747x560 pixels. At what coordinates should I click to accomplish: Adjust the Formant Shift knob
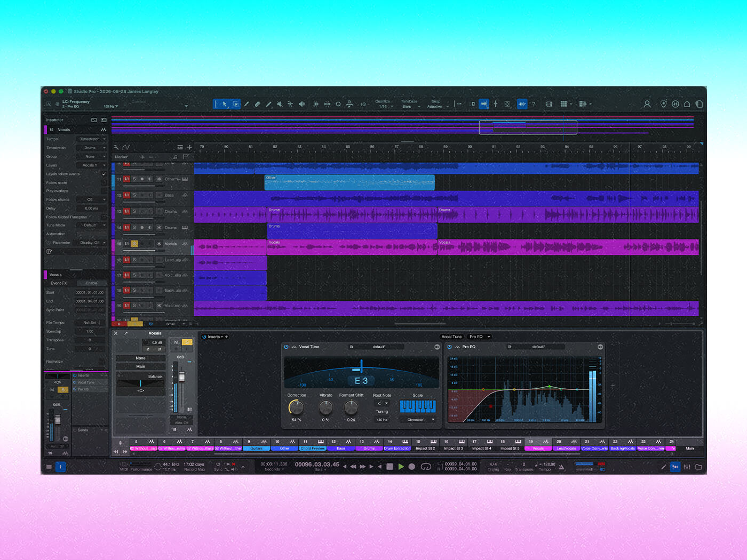[351, 407]
